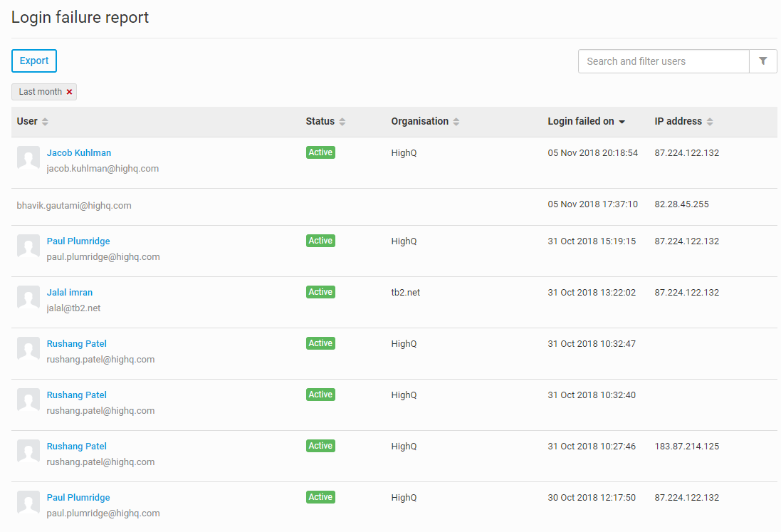Open Paul Plumridge link from 30 Oct

pos(78,498)
